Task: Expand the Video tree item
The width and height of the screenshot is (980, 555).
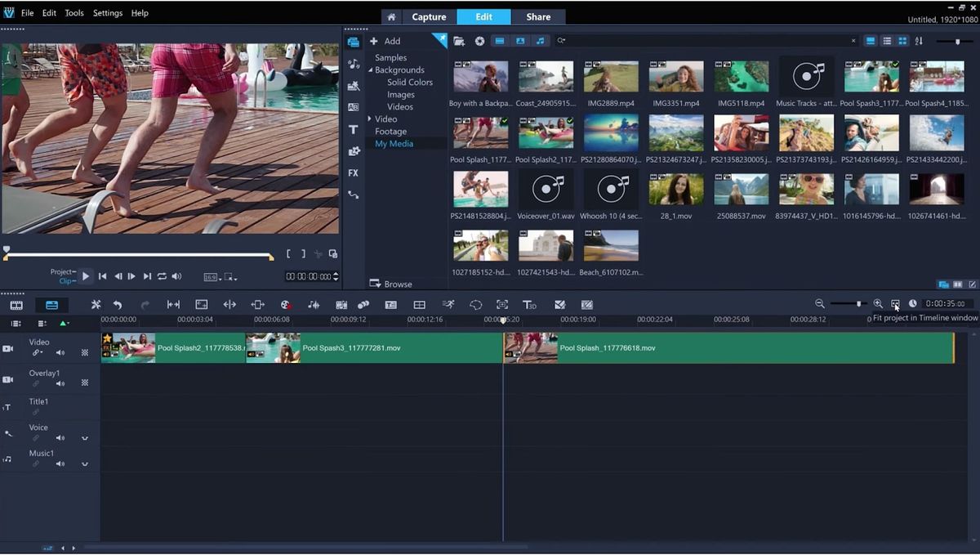Action: pos(370,119)
